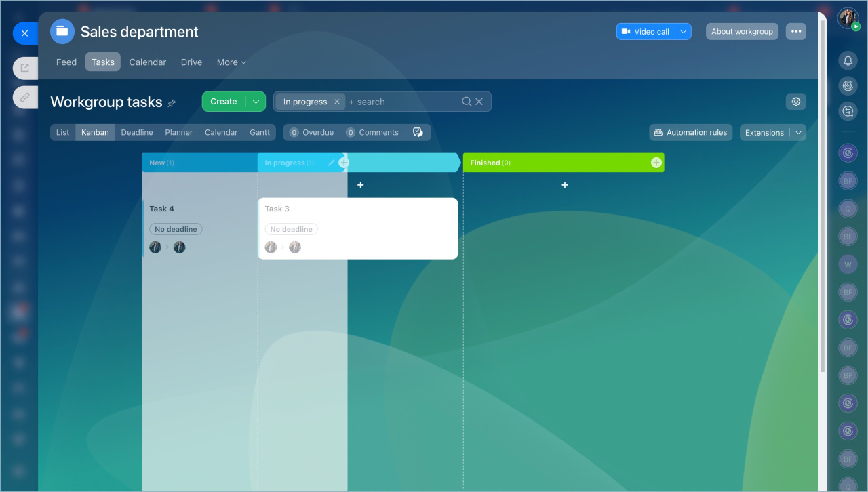This screenshot has height=492, width=868.
Task: Expand the Create button dropdown arrow
Action: (x=256, y=102)
